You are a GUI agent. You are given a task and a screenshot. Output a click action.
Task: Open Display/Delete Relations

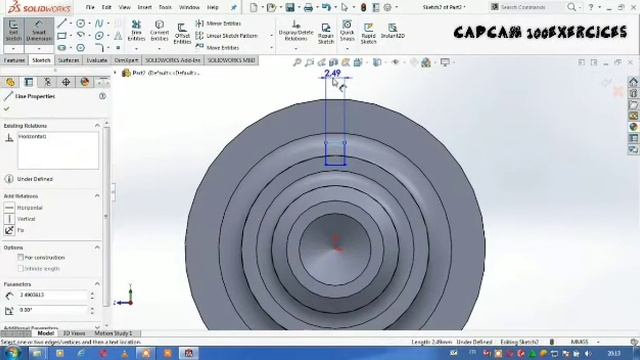(296, 31)
